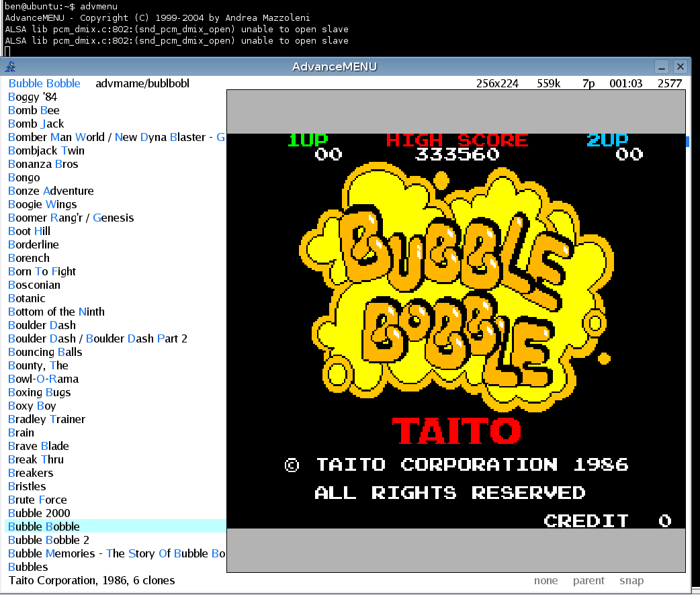Select Bristles game entry

27,486
